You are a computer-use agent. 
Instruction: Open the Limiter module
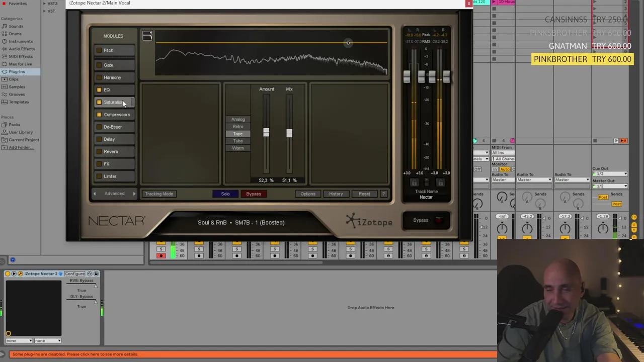pyautogui.click(x=114, y=176)
